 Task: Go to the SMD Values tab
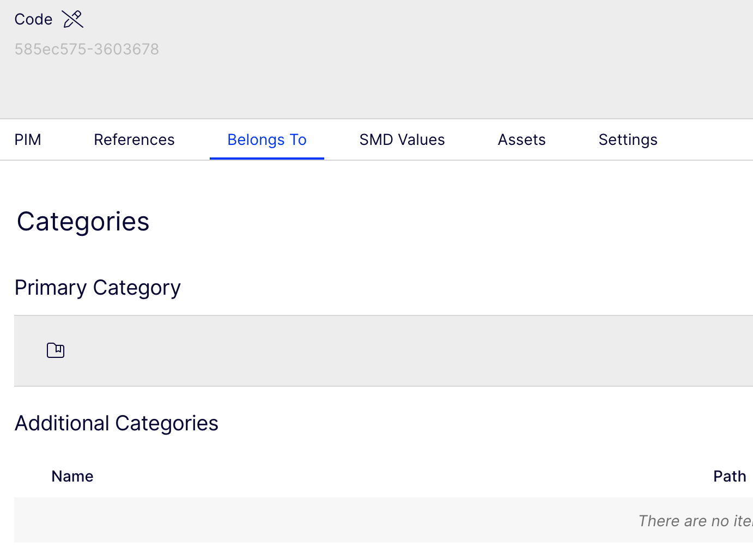[402, 140]
